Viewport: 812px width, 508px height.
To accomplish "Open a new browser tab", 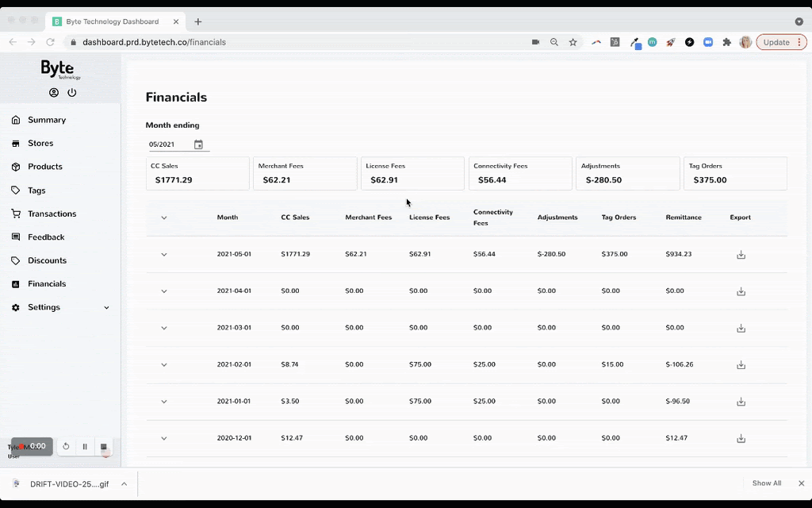I will coord(198,21).
